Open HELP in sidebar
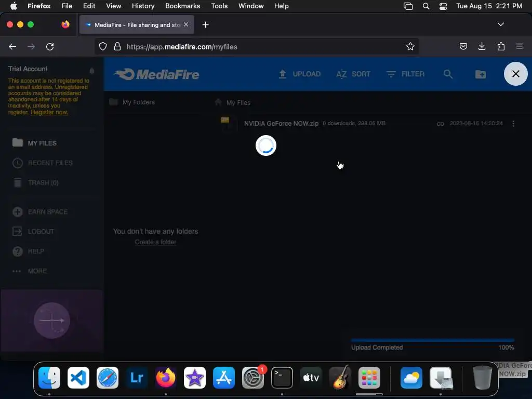Viewport: 532px width, 399px height. [x=28, y=251]
